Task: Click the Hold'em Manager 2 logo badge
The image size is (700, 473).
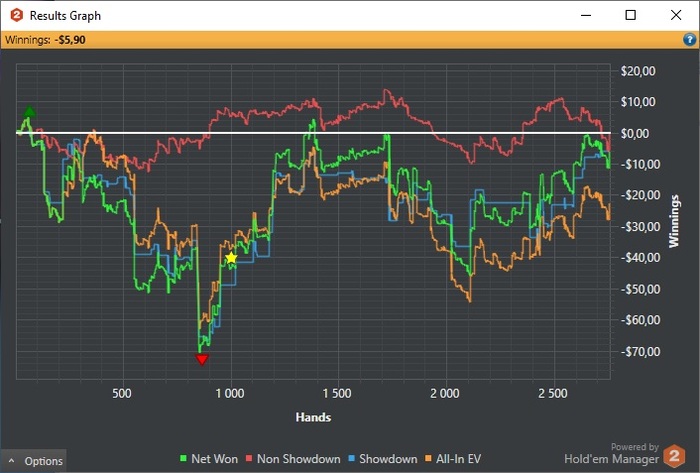Action: tap(674, 456)
